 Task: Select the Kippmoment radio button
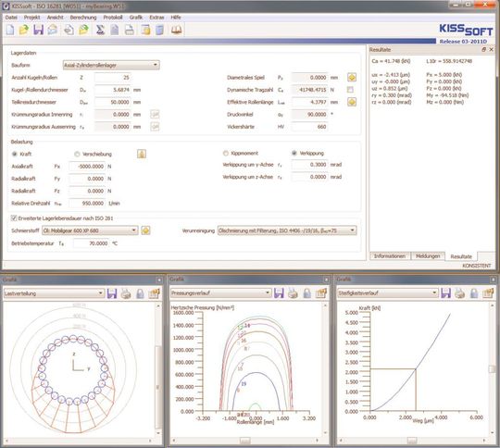click(225, 154)
